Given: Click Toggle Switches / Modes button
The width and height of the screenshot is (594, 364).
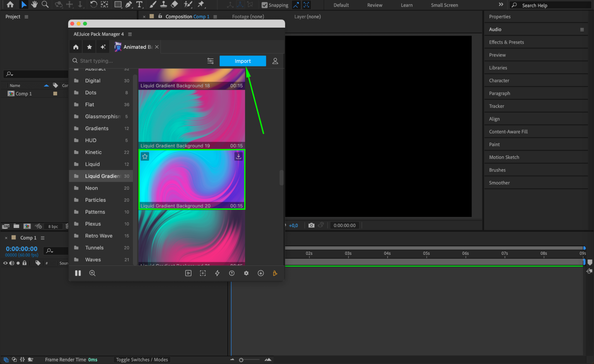Looking at the screenshot, I should [142, 360].
